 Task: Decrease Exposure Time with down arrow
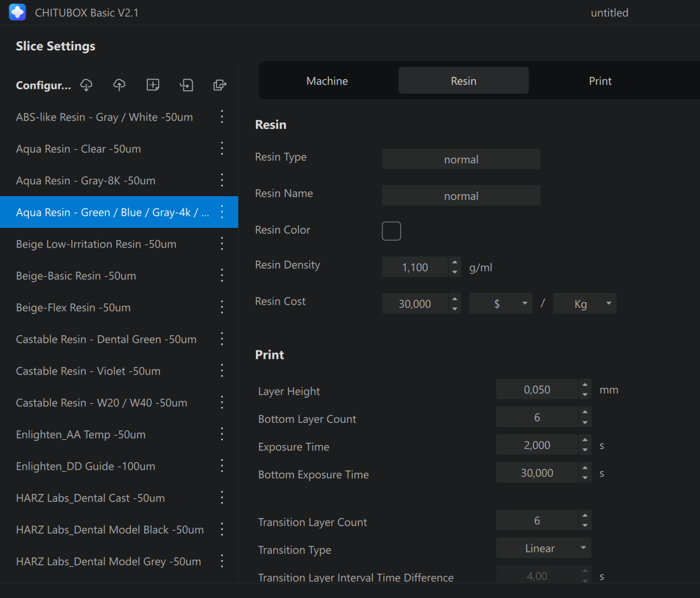[585, 450]
